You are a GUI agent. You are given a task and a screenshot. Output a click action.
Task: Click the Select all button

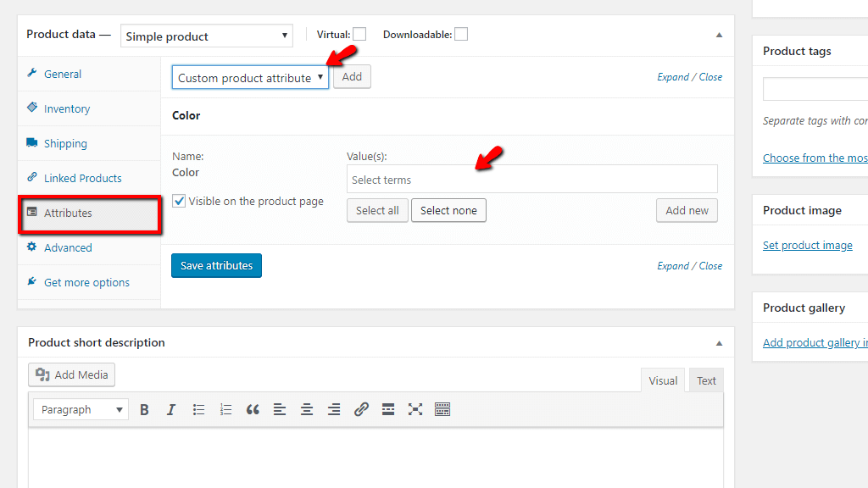(377, 210)
